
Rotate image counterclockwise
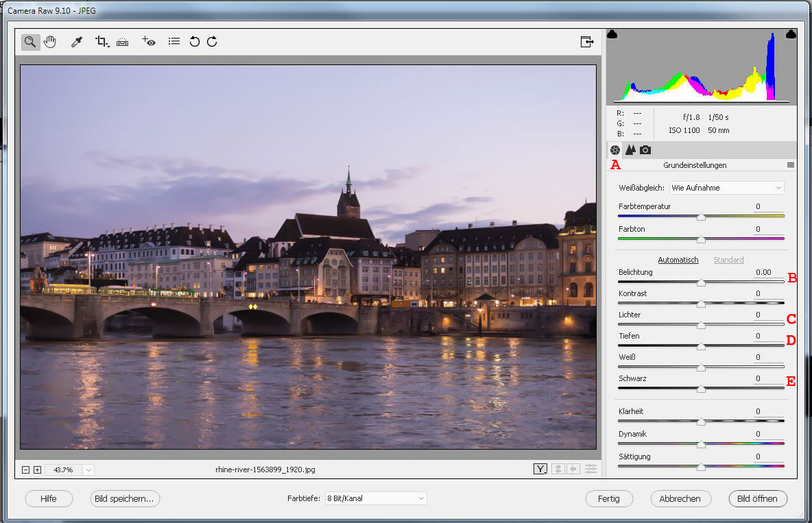(x=195, y=42)
